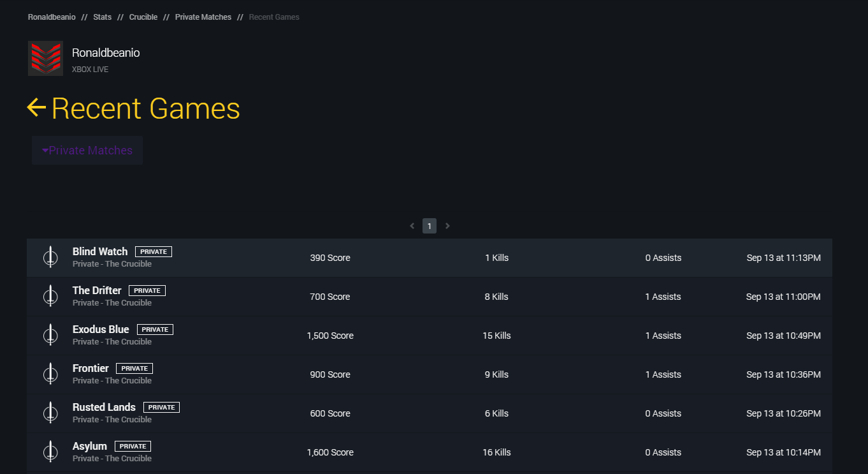
Task: Click the 15 Kills value
Action: pyautogui.click(x=497, y=336)
